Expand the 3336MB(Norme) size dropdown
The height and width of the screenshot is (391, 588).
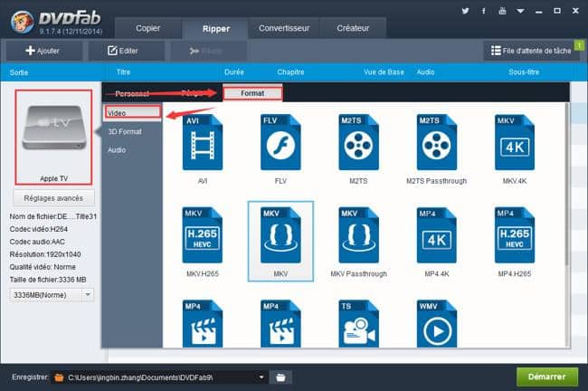[x=88, y=295]
